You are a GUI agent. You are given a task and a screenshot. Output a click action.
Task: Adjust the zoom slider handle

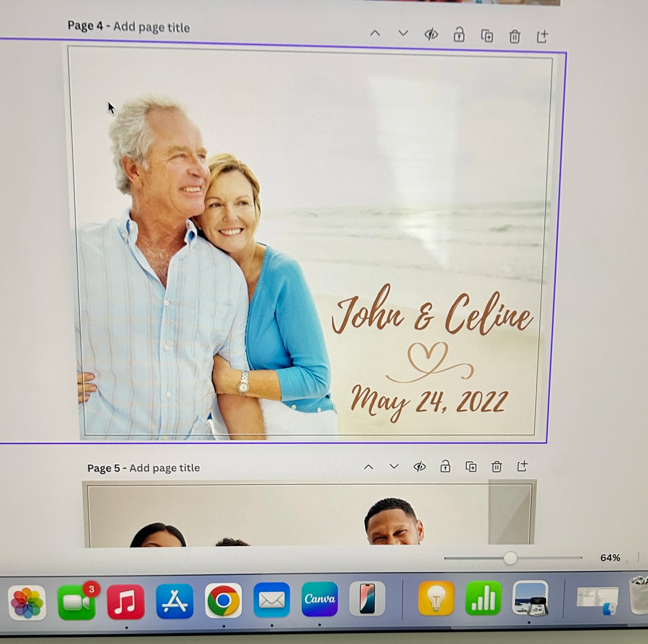coord(510,558)
